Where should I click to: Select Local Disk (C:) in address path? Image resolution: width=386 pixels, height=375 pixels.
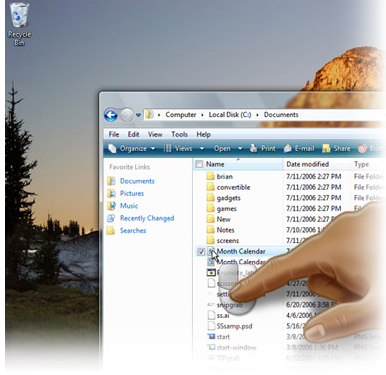pos(230,115)
